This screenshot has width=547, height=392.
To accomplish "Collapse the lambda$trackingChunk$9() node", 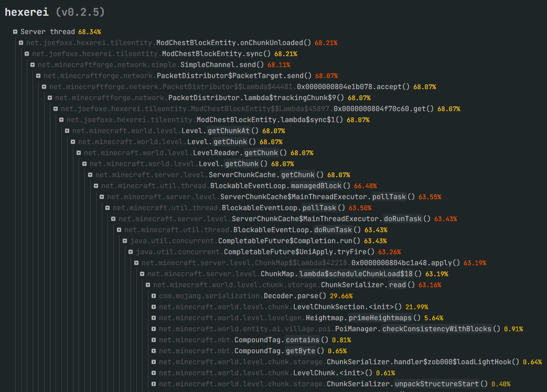I will 50,98.
